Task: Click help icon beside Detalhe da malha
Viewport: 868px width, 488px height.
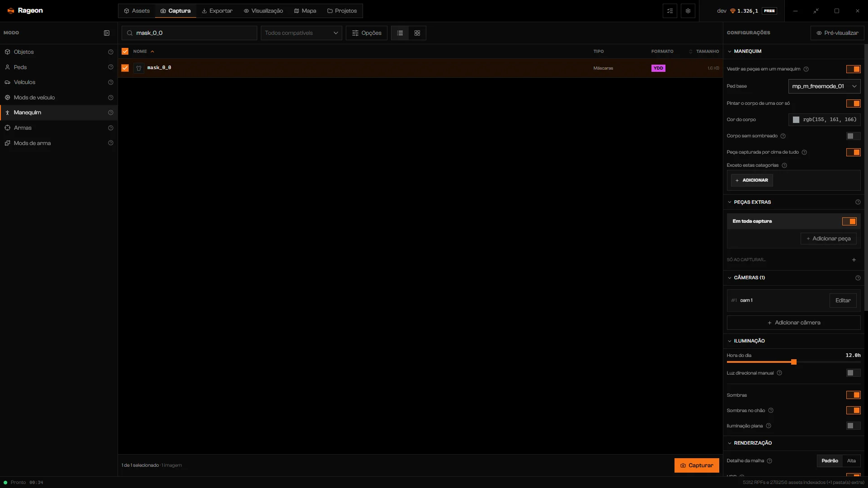Action: tap(769, 461)
